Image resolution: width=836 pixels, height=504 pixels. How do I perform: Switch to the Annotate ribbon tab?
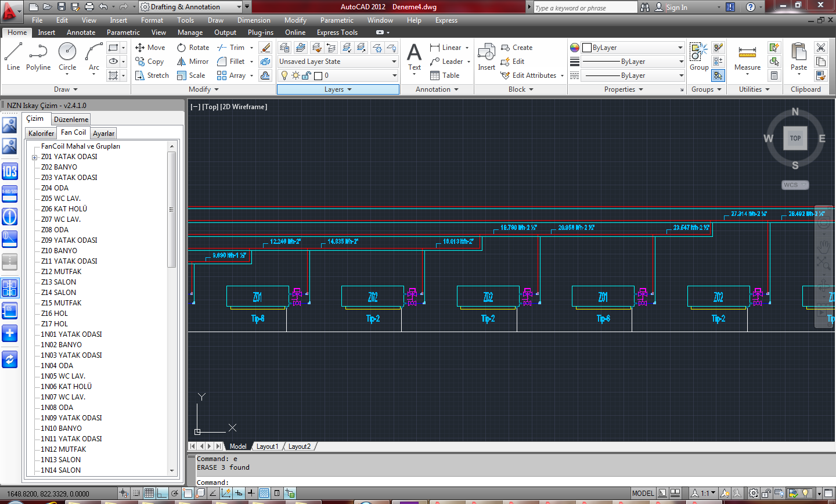[x=81, y=33]
